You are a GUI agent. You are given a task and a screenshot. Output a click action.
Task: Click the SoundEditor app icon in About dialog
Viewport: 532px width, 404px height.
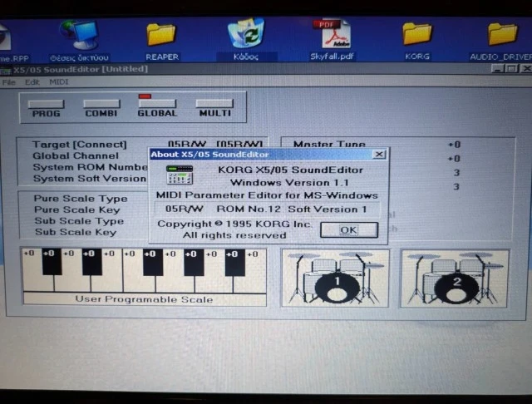[180, 175]
